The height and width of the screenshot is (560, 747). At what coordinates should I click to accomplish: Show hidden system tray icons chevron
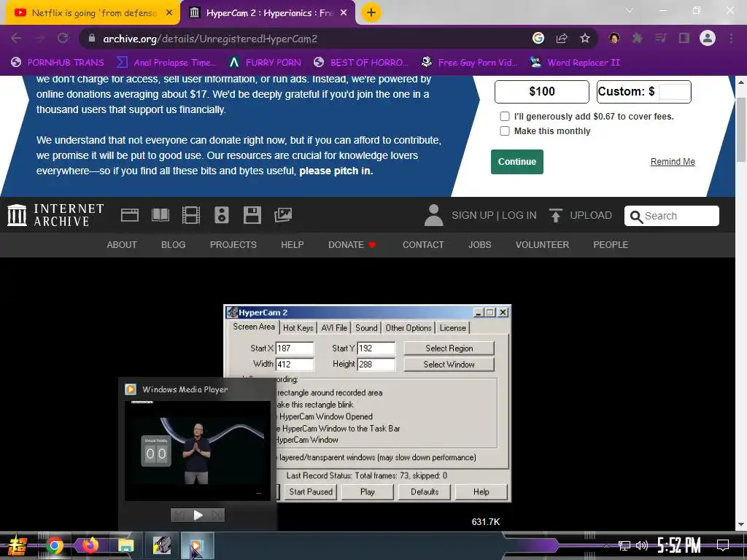click(x=606, y=545)
